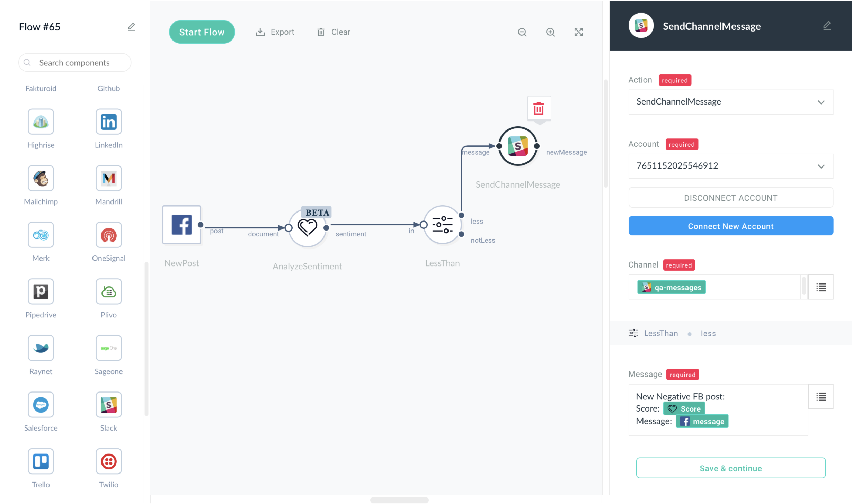The height and width of the screenshot is (504, 852).
Task: Click the zoom in magnifier icon
Action: click(x=550, y=32)
